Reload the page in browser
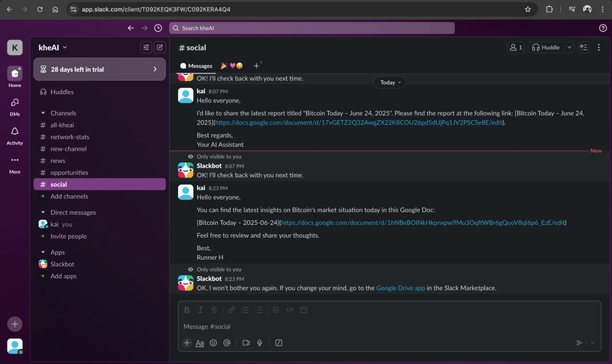Image resolution: width=612 pixels, height=364 pixels. point(40,9)
